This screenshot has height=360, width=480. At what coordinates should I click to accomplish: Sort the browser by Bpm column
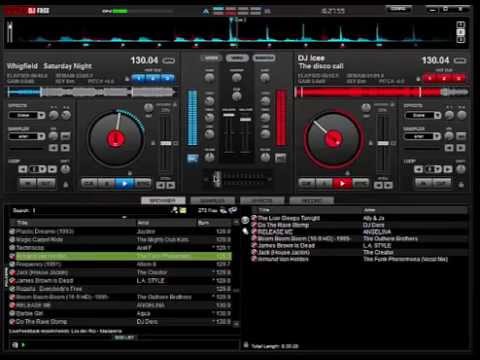tap(214, 223)
